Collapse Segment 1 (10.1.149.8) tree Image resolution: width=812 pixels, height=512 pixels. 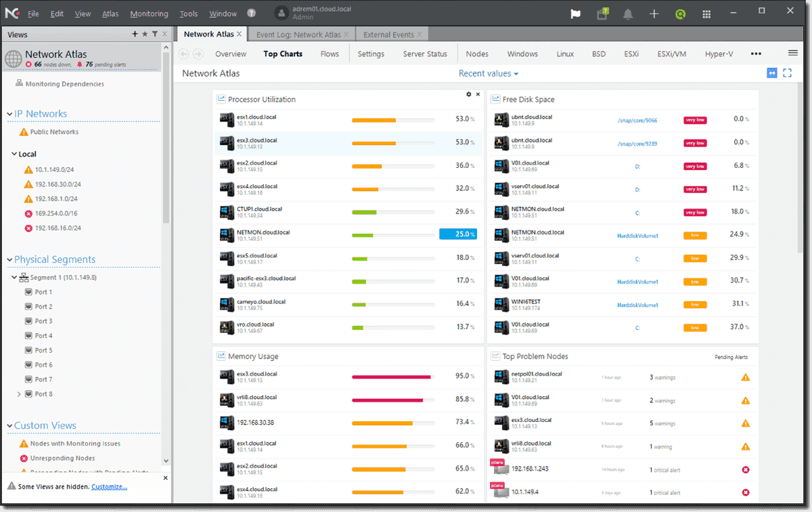[14, 278]
